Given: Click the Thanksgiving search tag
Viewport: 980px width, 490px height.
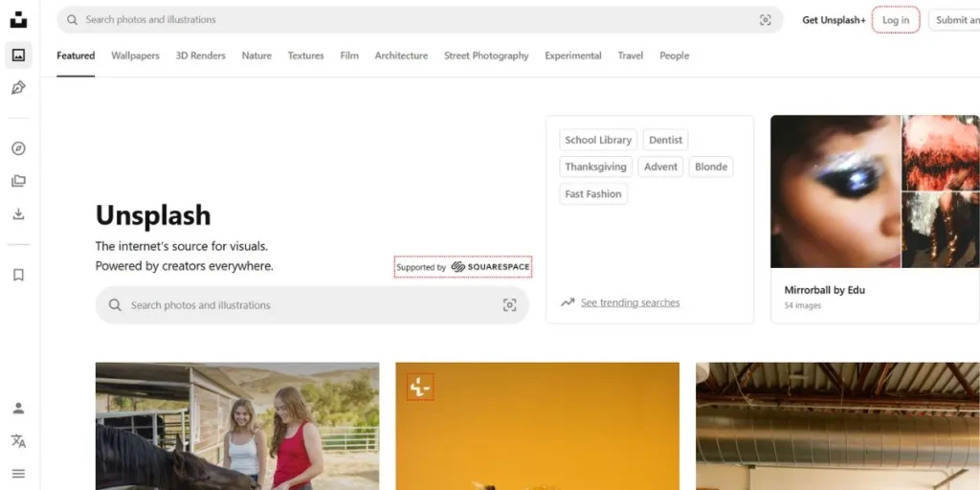Looking at the screenshot, I should pyautogui.click(x=595, y=167).
